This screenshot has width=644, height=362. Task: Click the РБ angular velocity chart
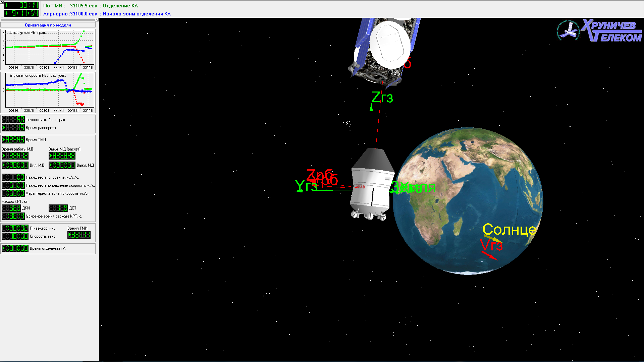[49, 90]
